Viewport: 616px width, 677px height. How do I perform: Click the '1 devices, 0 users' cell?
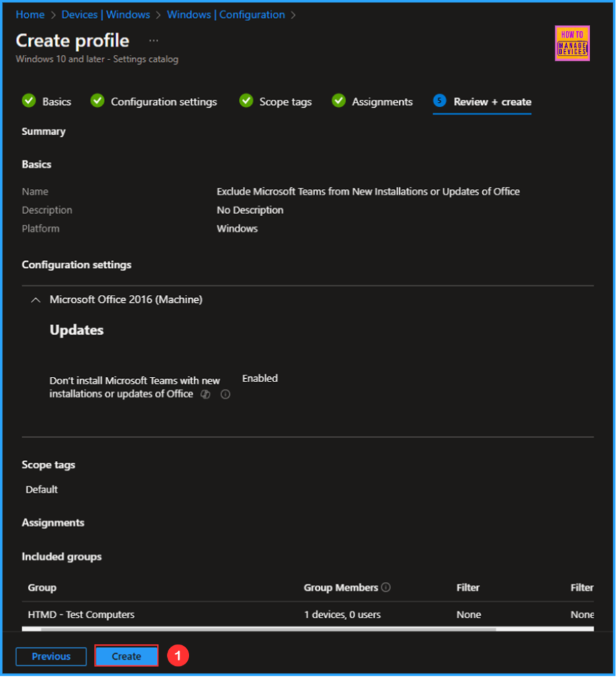pyautogui.click(x=342, y=614)
